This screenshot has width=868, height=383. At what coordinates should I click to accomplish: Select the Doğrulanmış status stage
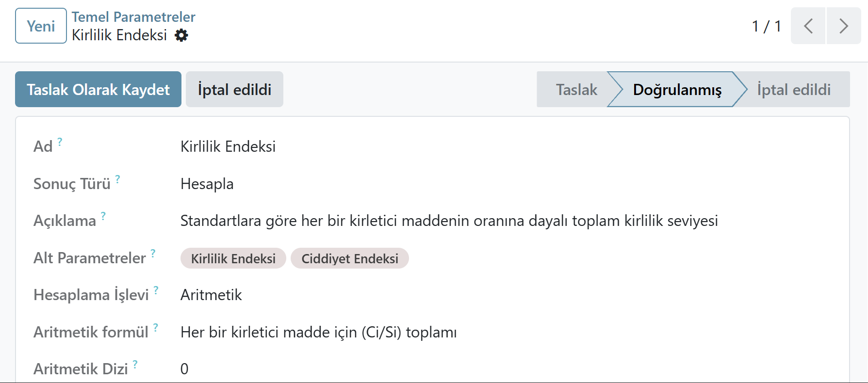pyautogui.click(x=677, y=90)
